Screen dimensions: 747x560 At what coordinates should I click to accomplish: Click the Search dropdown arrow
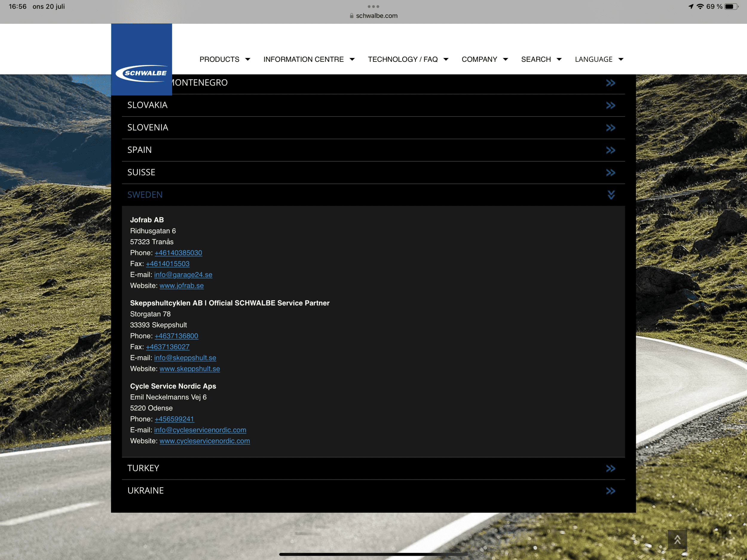[x=559, y=59]
